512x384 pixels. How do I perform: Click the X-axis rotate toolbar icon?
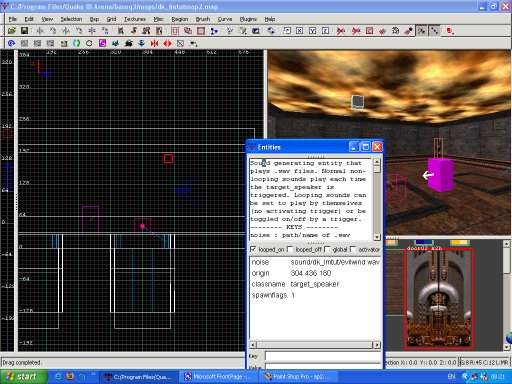click(x=53, y=31)
